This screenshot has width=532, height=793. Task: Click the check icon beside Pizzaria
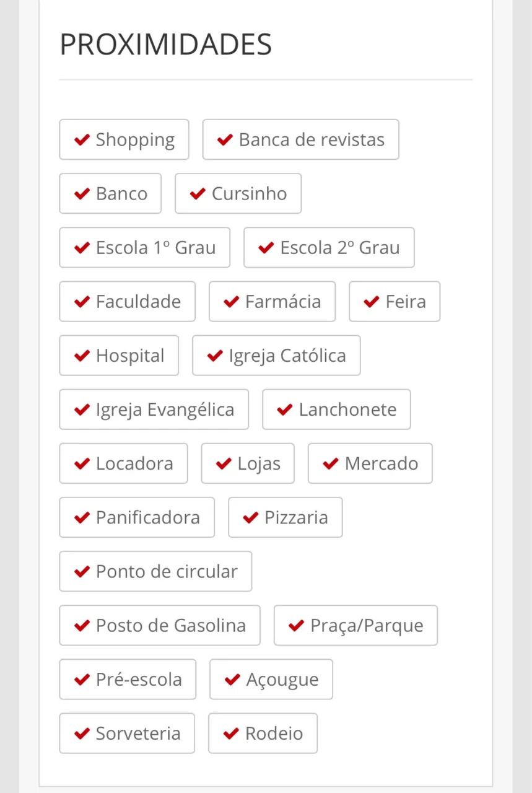point(250,517)
